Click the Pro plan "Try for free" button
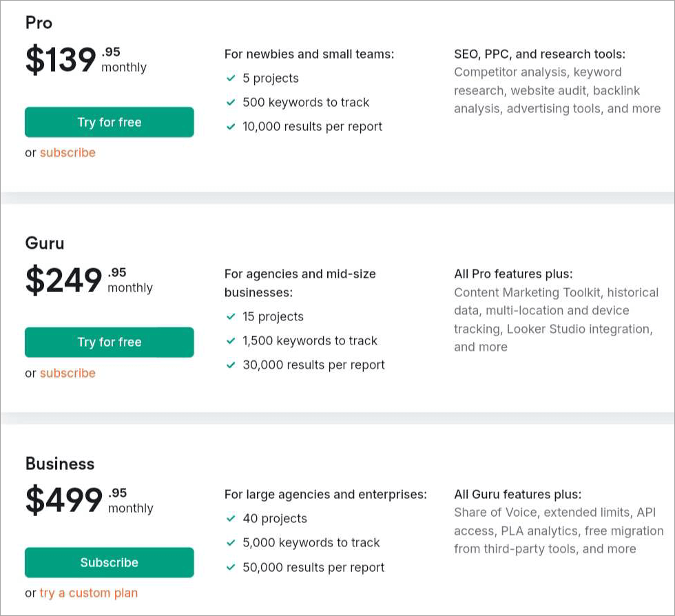The width and height of the screenshot is (675, 616). 109,122
